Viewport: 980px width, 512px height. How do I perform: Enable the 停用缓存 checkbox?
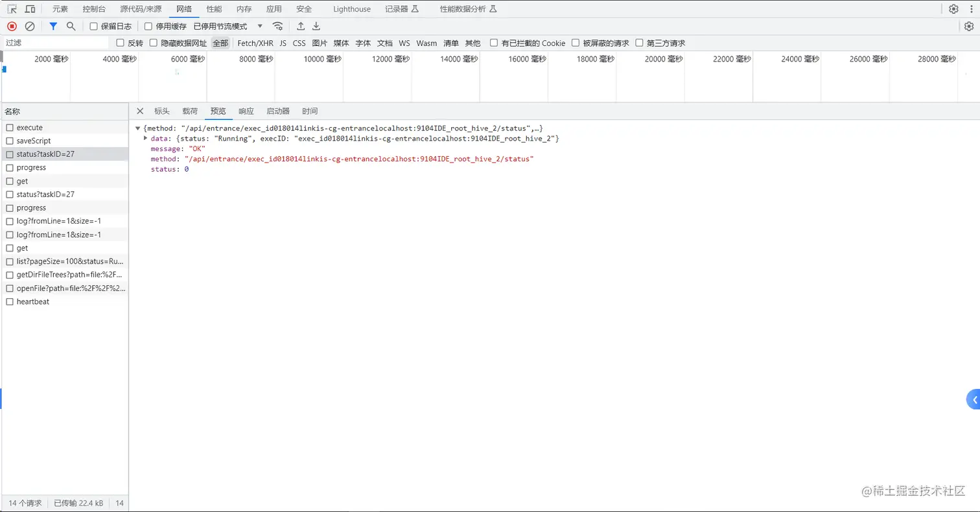(x=148, y=27)
